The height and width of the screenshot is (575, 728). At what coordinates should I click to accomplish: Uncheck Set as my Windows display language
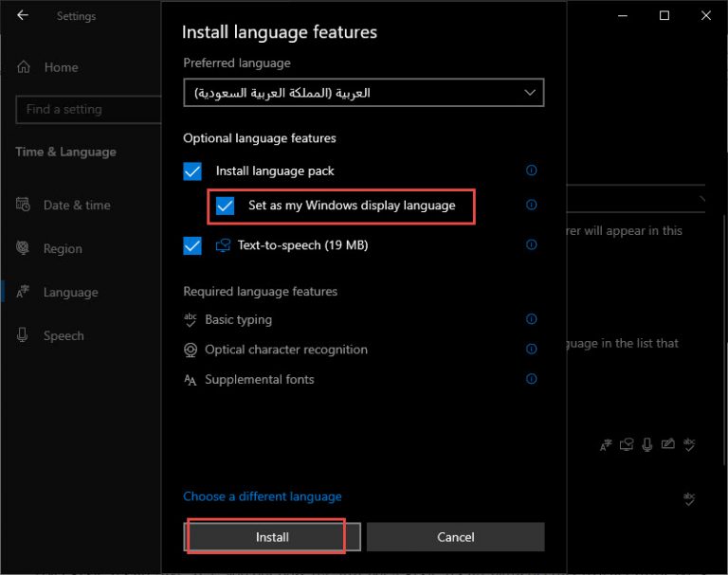pos(225,206)
